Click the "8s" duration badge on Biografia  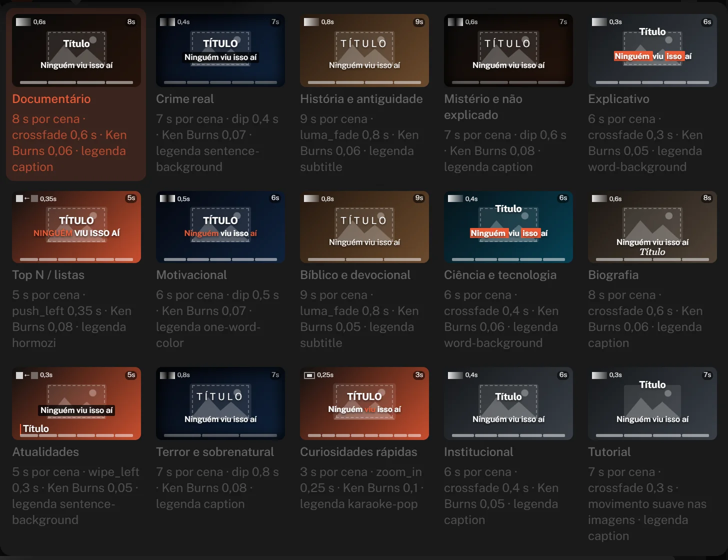tap(707, 198)
